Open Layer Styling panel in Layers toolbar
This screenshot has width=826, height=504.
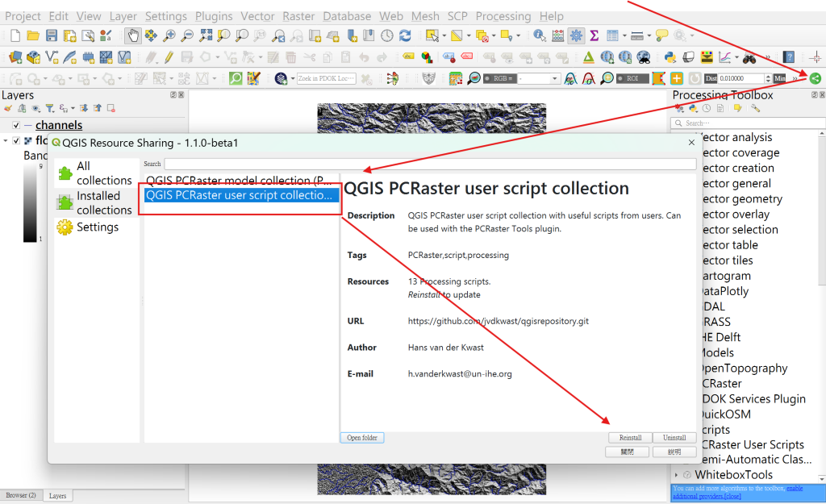click(x=8, y=109)
